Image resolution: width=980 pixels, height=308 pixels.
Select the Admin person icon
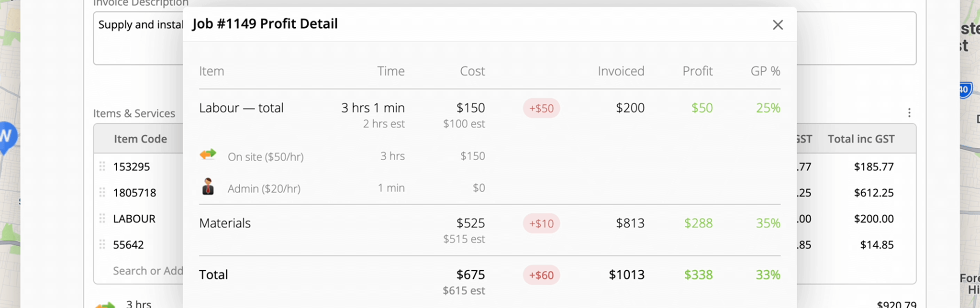(208, 187)
